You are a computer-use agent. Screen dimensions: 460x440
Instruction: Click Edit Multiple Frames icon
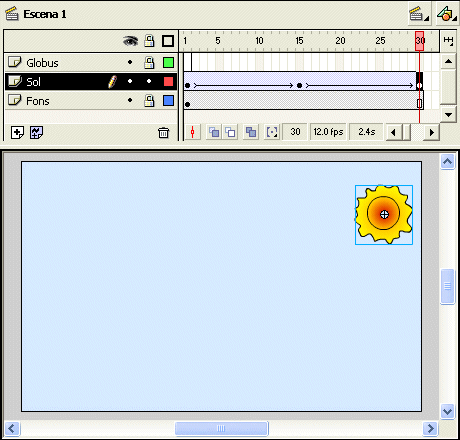pyautogui.click(x=251, y=132)
